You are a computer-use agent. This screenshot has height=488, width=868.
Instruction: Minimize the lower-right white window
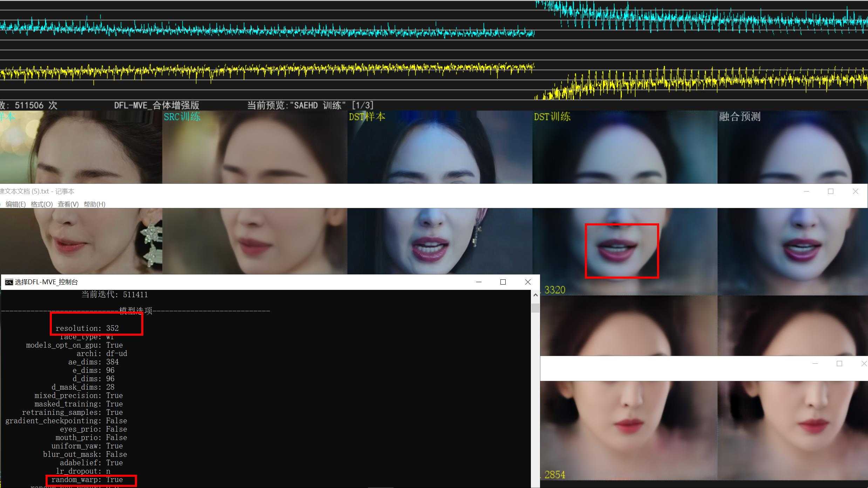815,364
